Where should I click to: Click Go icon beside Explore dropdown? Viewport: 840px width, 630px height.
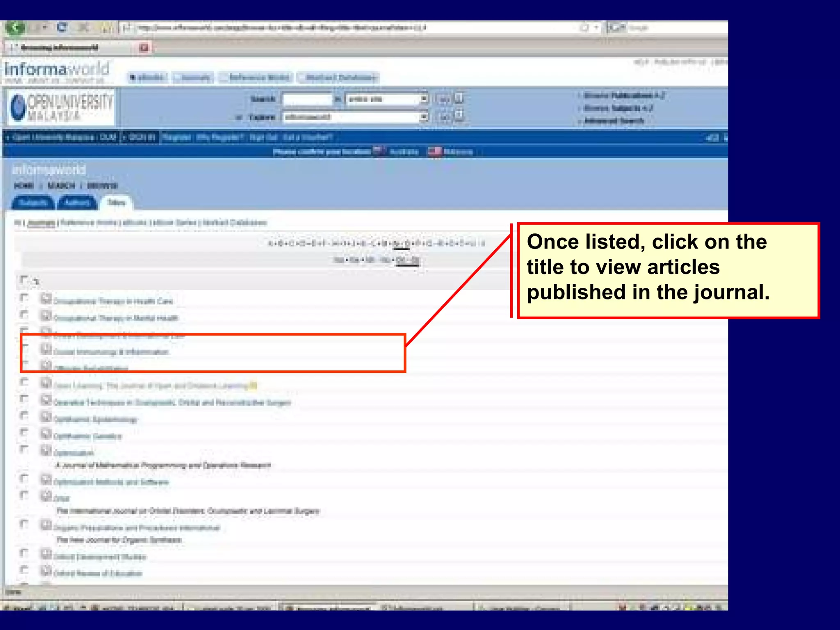pos(443,117)
